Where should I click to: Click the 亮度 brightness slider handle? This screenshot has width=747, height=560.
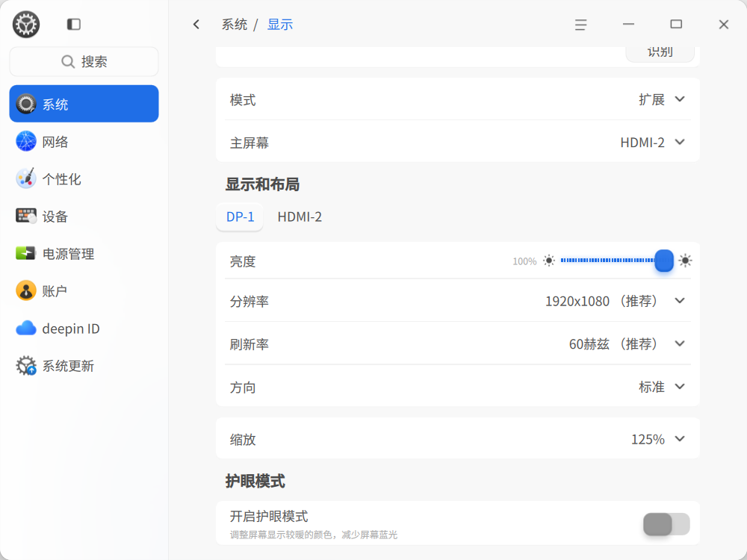click(663, 261)
